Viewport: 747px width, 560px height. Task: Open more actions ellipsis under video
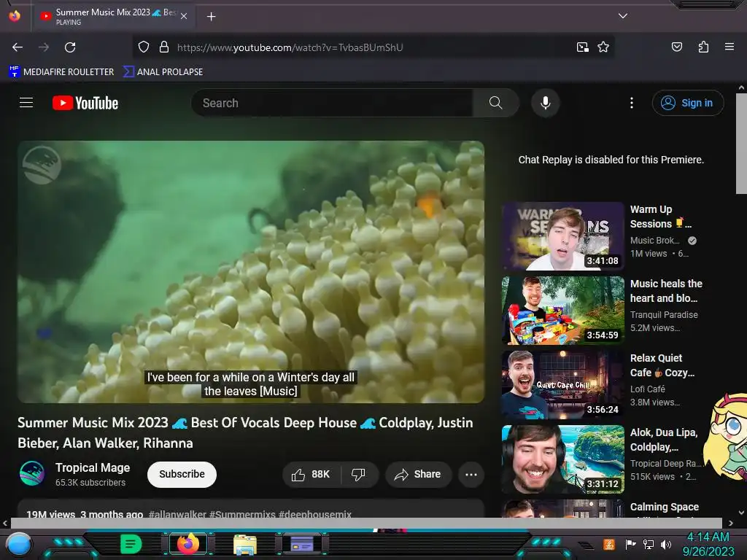(471, 474)
